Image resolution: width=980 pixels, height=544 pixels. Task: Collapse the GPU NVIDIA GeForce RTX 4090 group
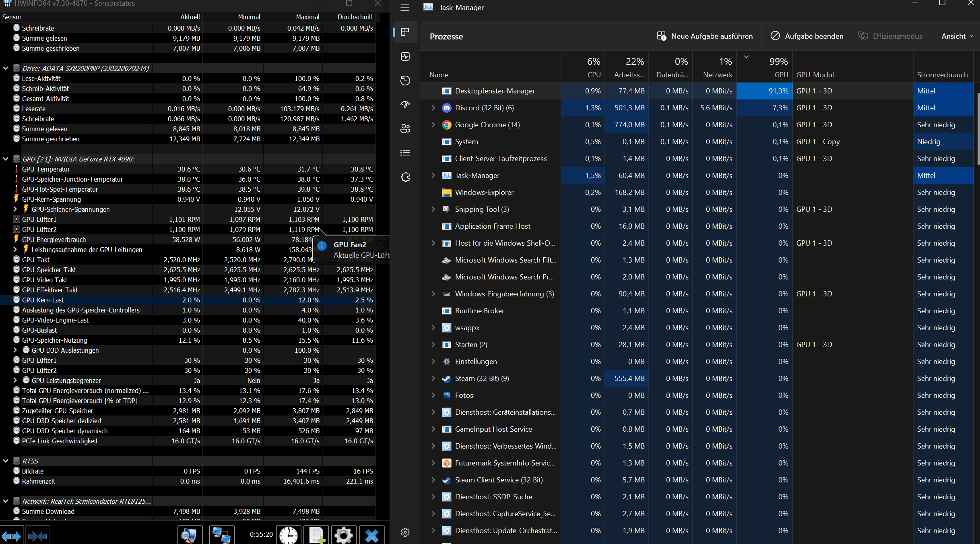[6, 159]
